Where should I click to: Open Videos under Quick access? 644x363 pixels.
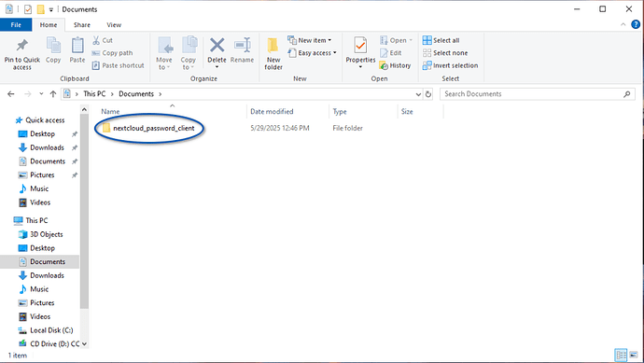click(x=35, y=202)
